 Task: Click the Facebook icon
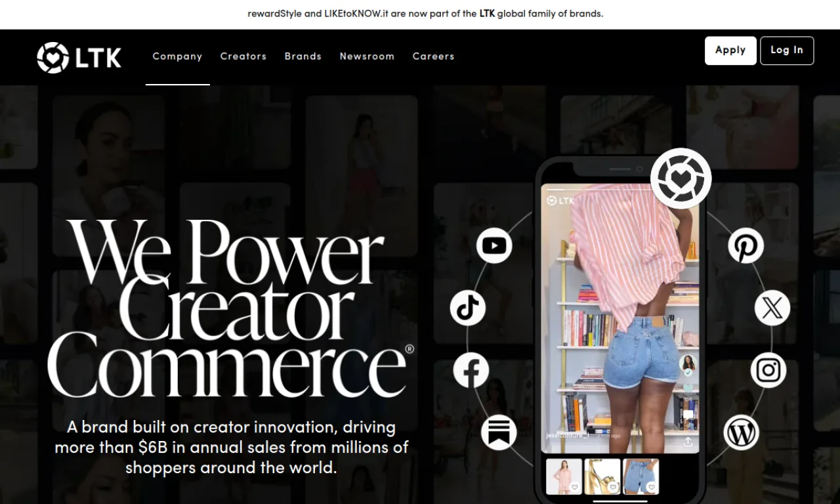point(471,371)
